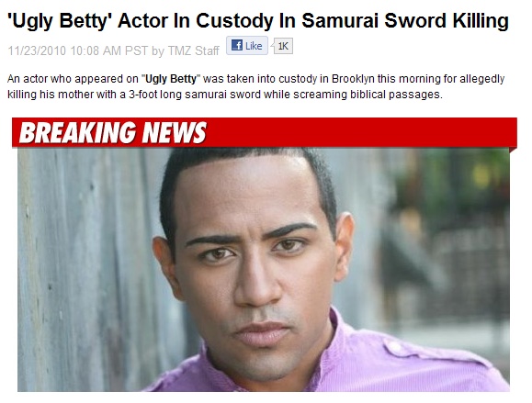This screenshot has width=532, height=403.
Task: Open the actor's headshot photo
Action: coord(264,270)
